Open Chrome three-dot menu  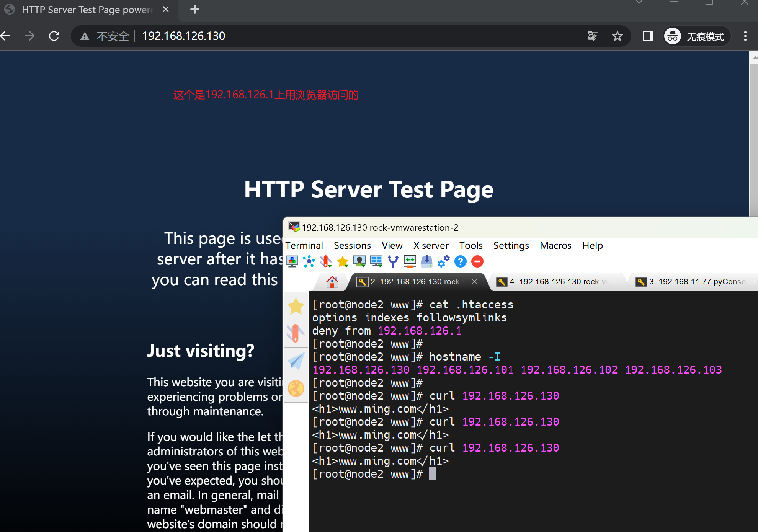[x=745, y=36]
